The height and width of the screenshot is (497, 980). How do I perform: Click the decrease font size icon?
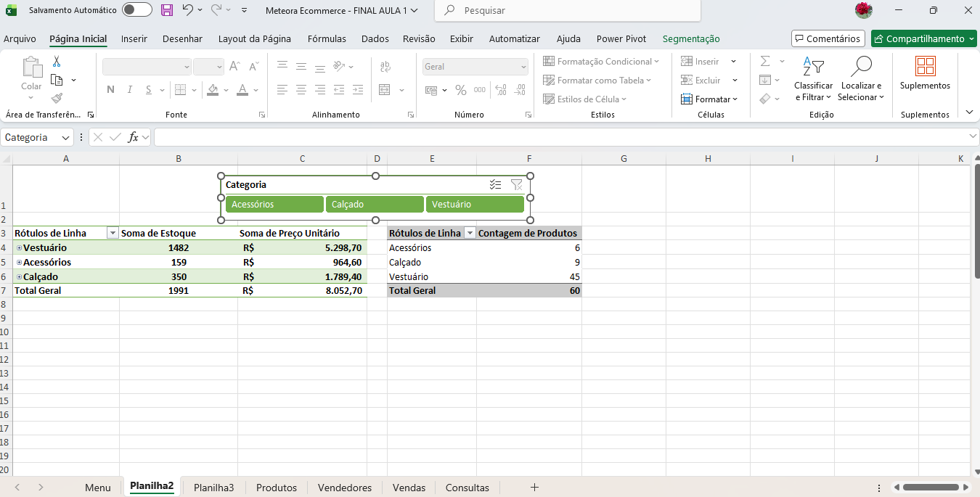pos(253,67)
